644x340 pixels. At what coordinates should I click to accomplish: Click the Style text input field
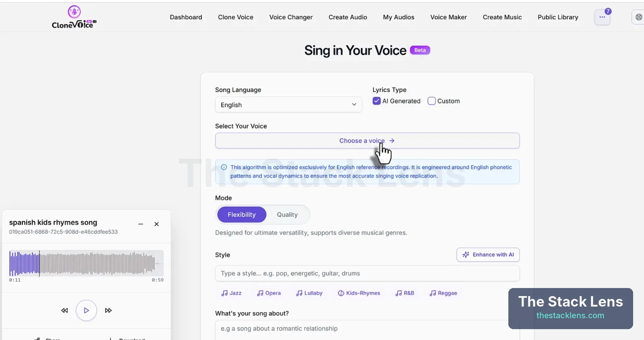(x=367, y=273)
